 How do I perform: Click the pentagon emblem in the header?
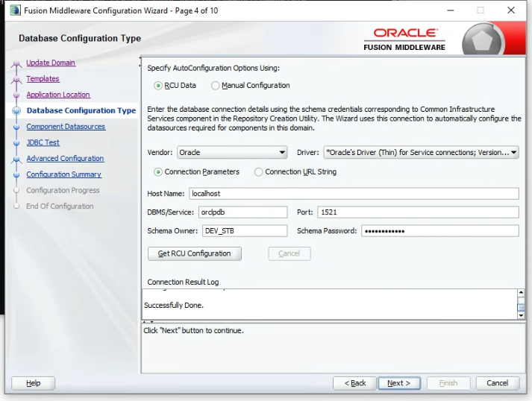pos(482,41)
